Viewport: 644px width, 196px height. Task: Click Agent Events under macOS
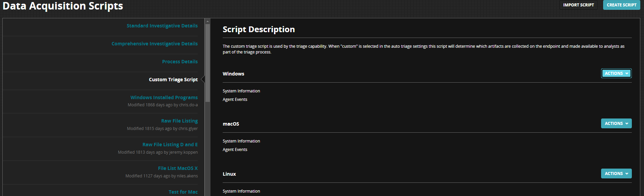(235, 150)
